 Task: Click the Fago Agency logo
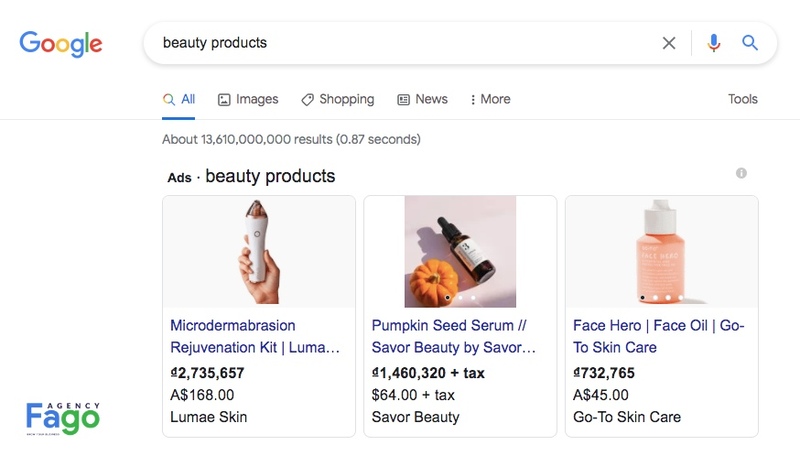click(63, 415)
